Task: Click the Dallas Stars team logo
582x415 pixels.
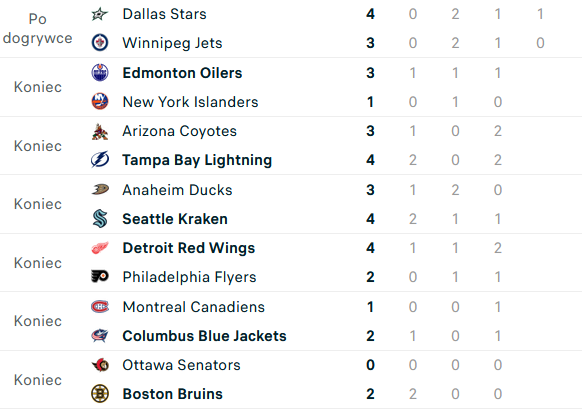Action: 99,14
